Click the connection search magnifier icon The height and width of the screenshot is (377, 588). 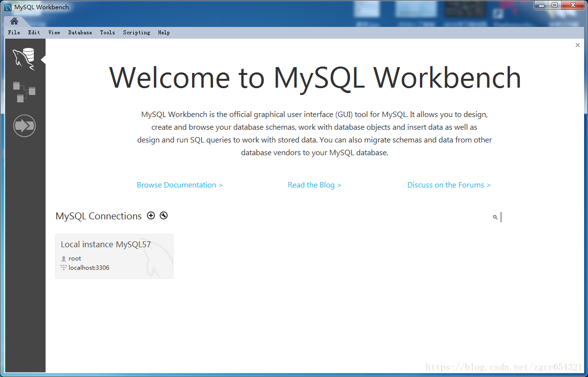pyautogui.click(x=495, y=217)
